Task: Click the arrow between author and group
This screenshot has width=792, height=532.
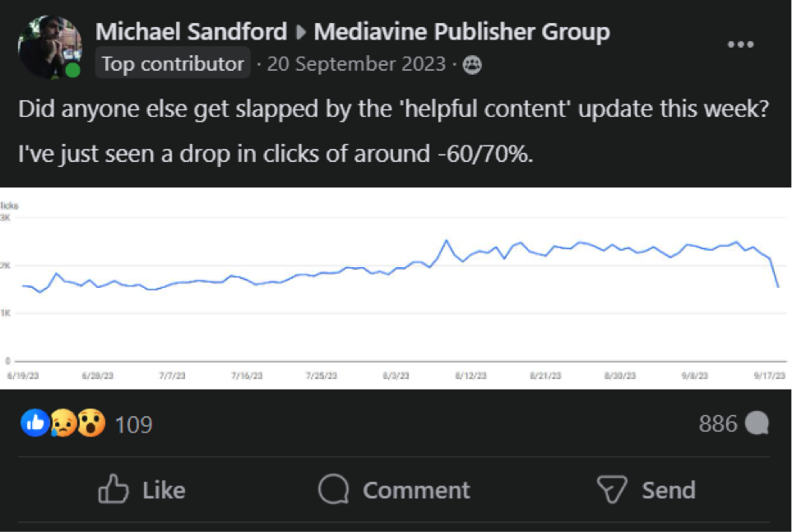Action: [x=301, y=34]
